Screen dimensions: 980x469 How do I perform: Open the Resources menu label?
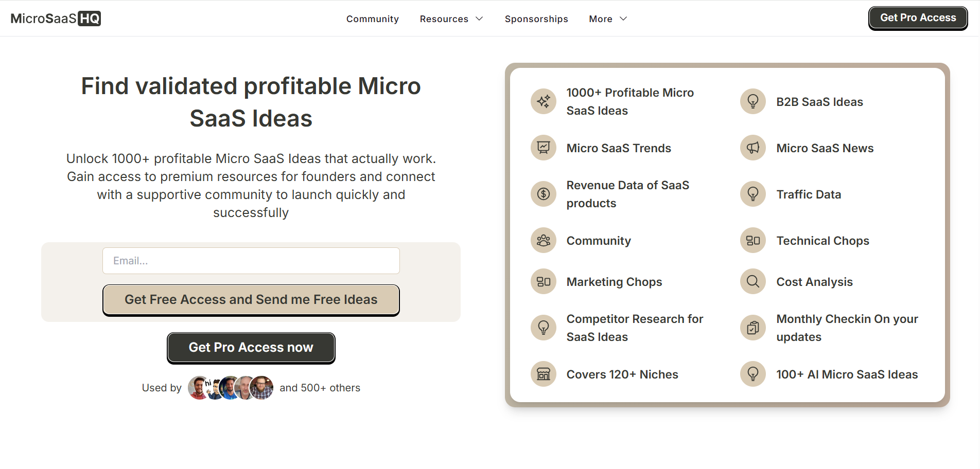444,19
